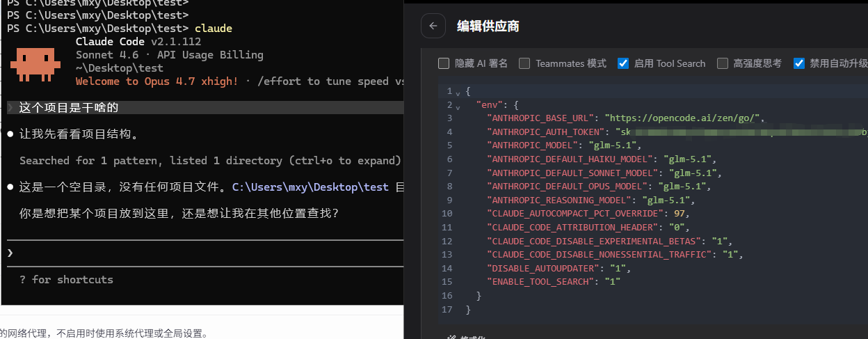Click the ANTHROPIC_DEFAULT_OPUS_MODEL key
Viewport: 868px width, 339px height.
point(567,186)
